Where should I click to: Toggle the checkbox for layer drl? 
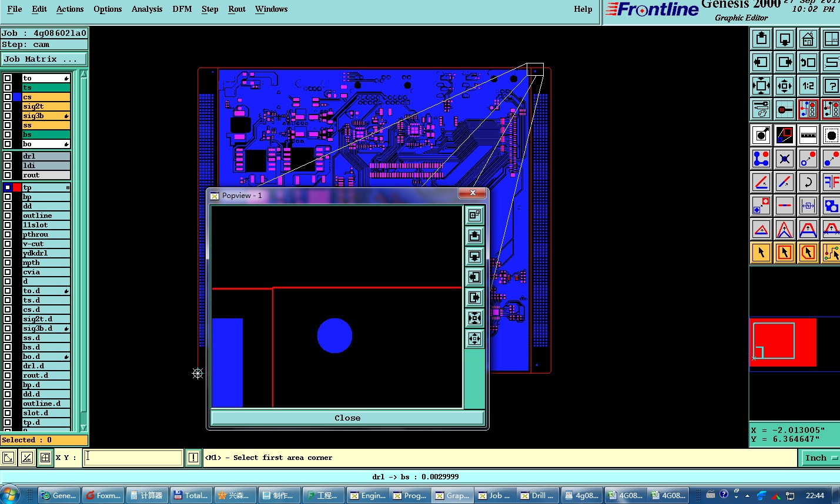click(x=8, y=156)
